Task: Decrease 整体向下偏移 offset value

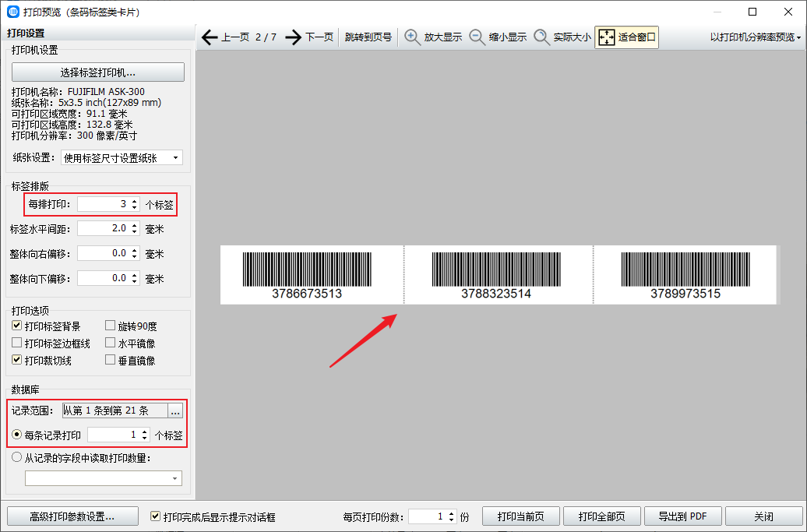Action: pos(134,282)
